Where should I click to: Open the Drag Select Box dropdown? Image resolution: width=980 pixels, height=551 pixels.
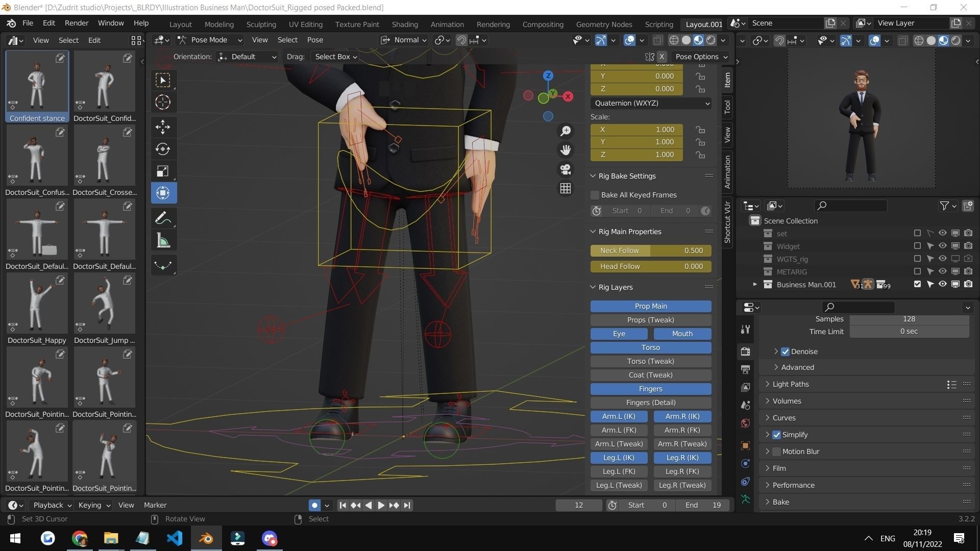(x=335, y=57)
